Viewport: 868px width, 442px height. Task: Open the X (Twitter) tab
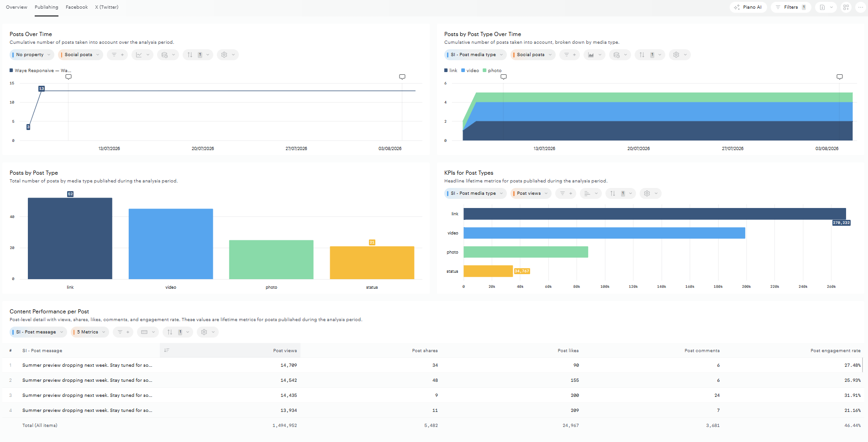[x=107, y=7]
